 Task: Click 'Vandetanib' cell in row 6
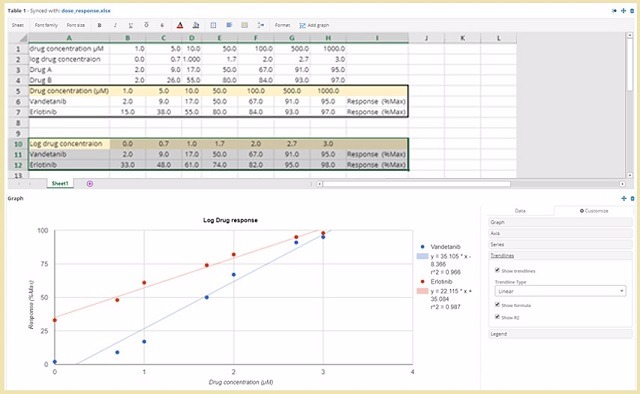[69, 101]
